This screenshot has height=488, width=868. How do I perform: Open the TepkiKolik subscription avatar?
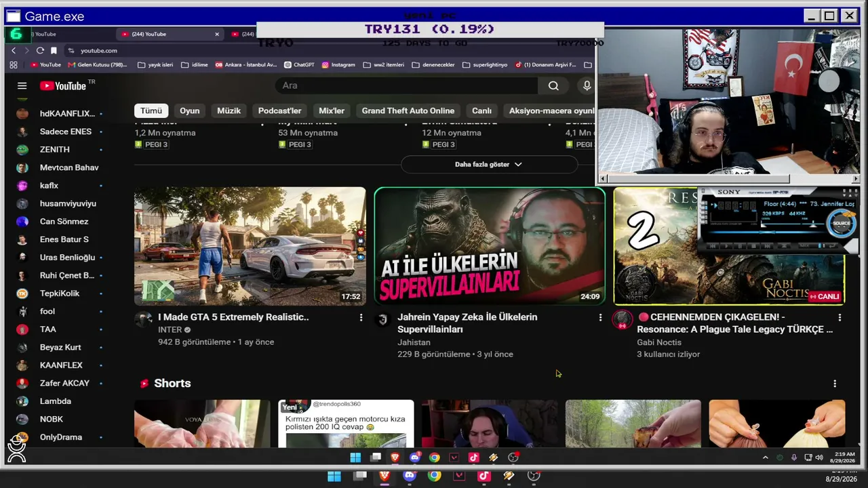22,293
